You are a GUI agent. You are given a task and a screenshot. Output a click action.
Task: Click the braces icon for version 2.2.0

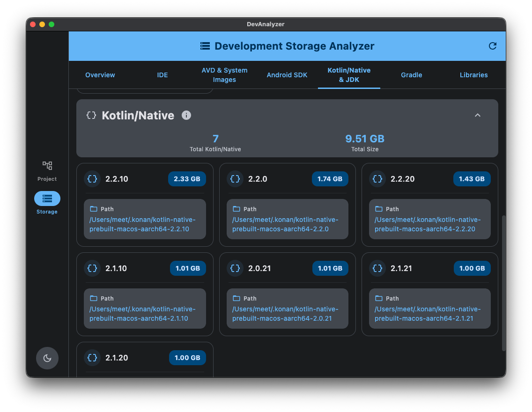[235, 179]
